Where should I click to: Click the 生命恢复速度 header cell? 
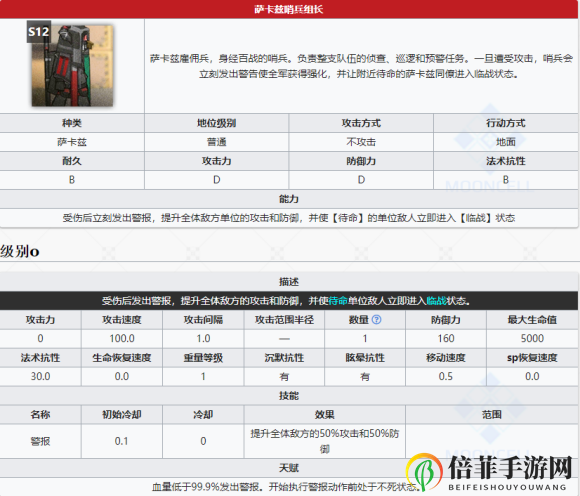[x=122, y=358]
